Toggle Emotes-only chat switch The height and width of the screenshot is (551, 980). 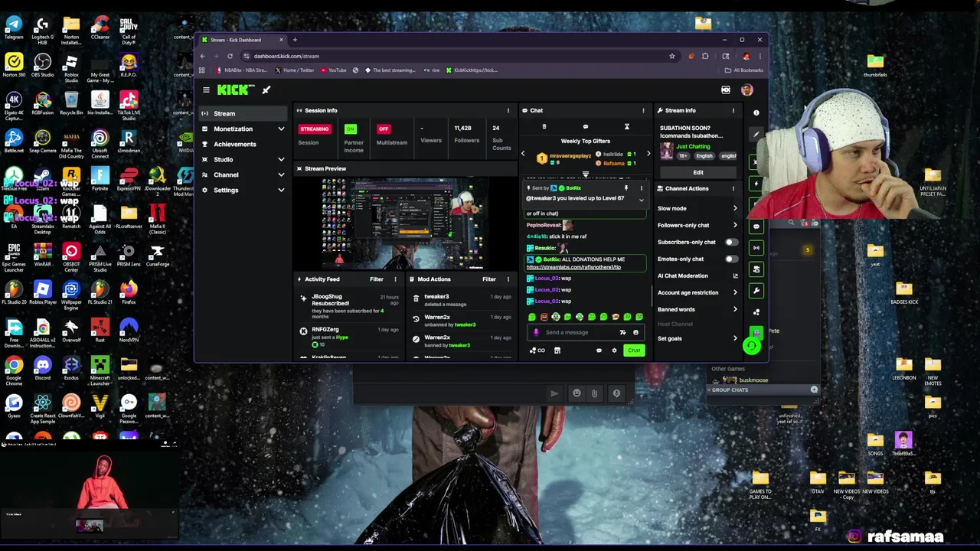point(731,259)
